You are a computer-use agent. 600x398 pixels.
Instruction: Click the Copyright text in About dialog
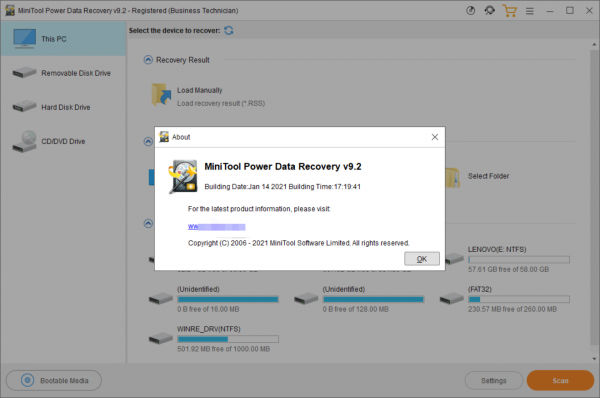(x=298, y=243)
